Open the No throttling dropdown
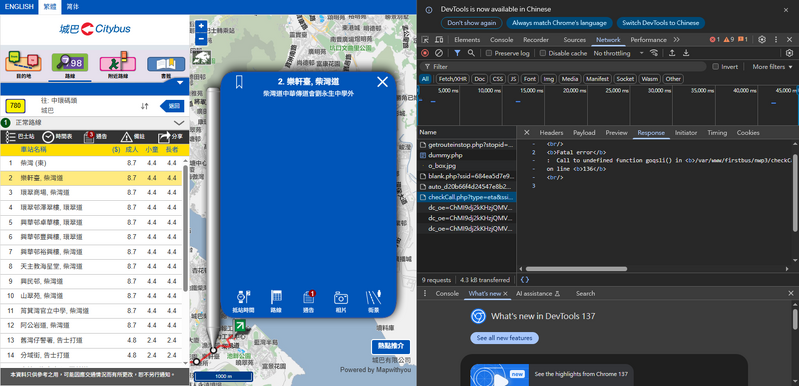The image size is (799, 386). pos(619,53)
